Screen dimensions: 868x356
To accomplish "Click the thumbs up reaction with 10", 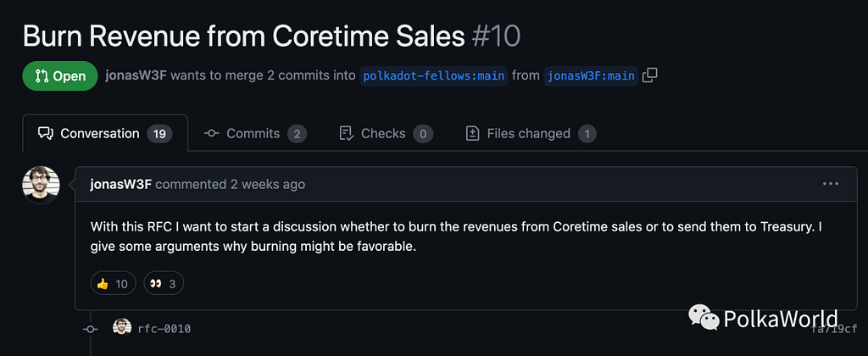I will (x=112, y=284).
